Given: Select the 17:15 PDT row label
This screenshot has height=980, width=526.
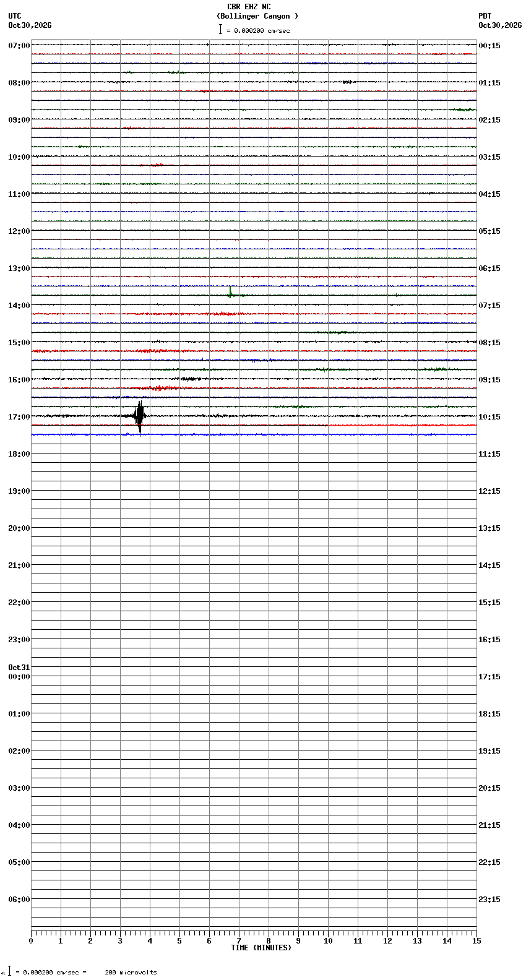Looking at the screenshot, I should click(489, 677).
